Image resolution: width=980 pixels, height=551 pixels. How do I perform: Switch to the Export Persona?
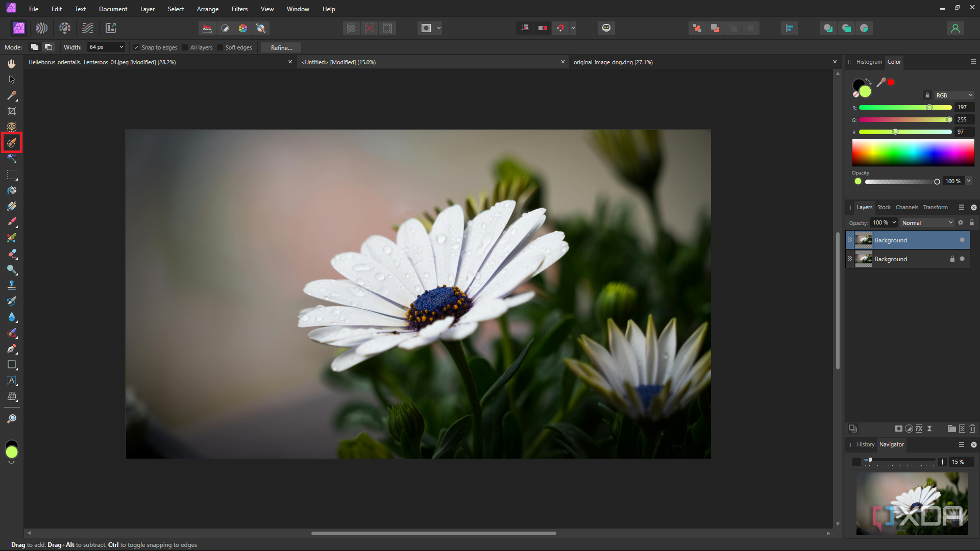point(111,28)
